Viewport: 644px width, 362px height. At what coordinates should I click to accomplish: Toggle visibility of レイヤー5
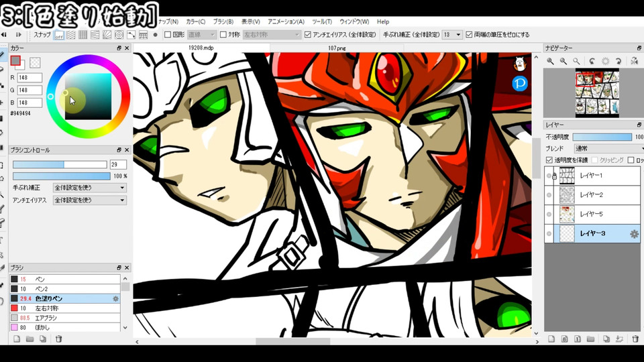[549, 215]
